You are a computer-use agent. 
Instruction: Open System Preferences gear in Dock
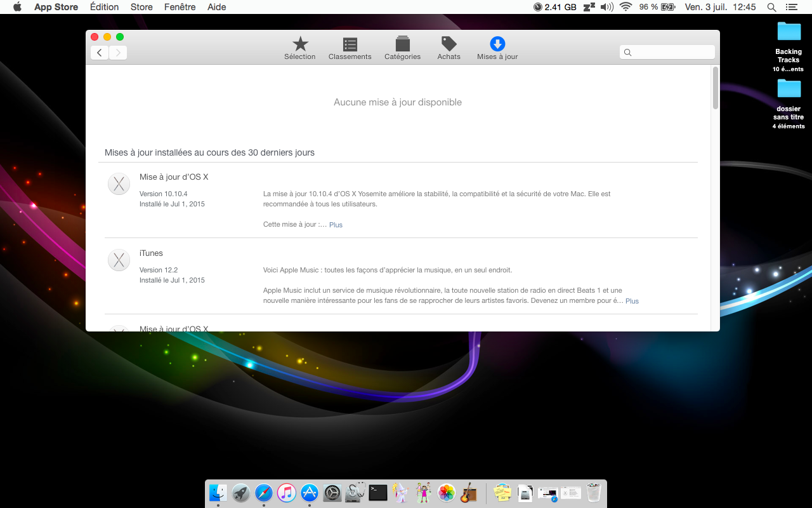[x=332, y=493]
